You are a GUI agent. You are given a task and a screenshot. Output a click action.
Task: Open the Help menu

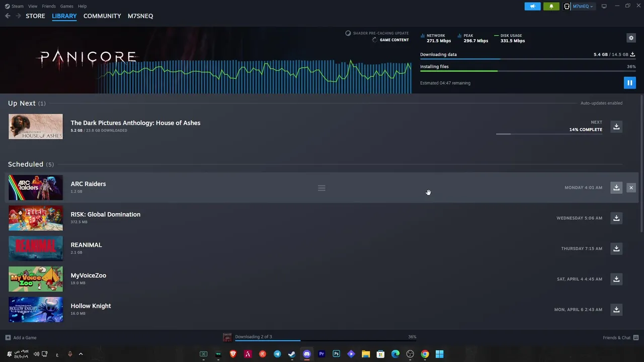coord(83,6)
